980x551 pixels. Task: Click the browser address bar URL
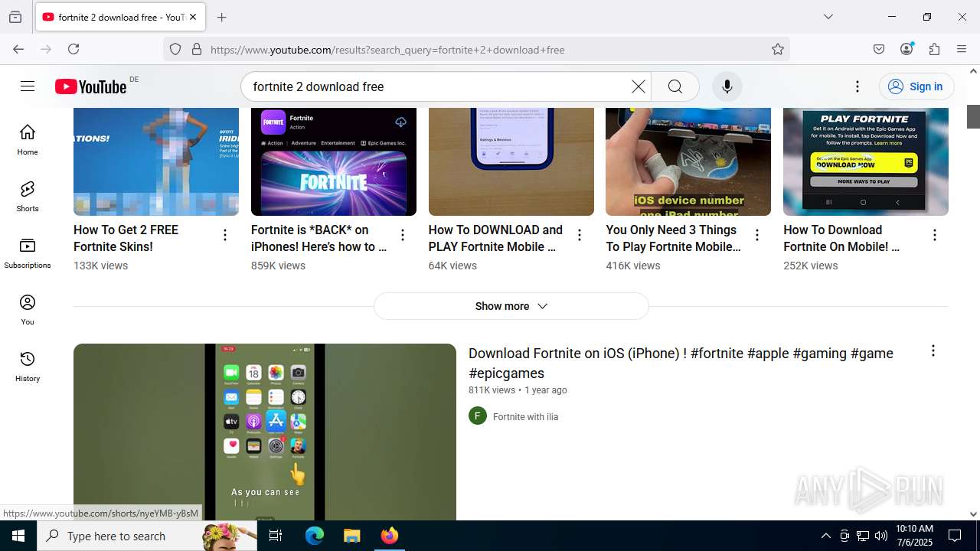pos(387,50)
